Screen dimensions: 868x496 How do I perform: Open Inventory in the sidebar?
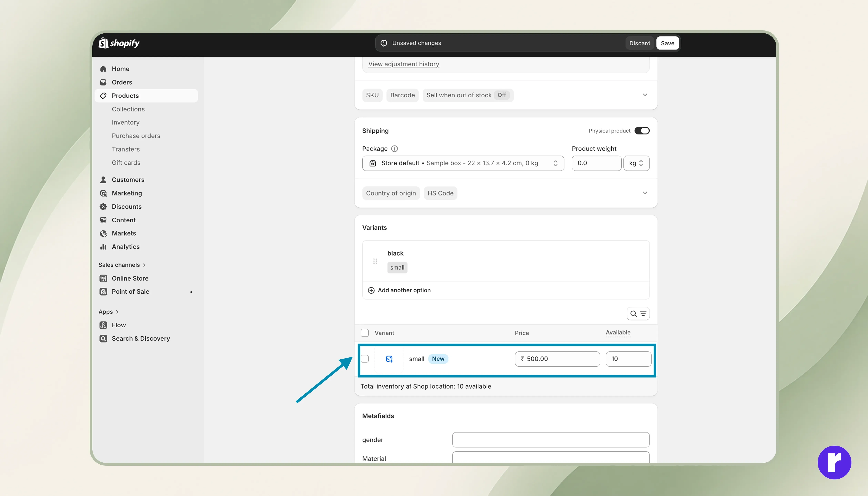[x=126, y=122]
